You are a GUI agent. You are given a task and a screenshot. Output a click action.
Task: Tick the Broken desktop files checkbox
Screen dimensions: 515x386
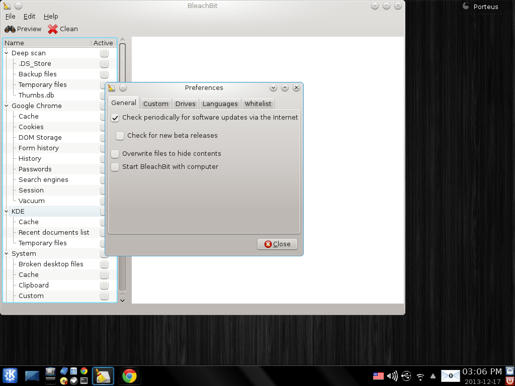(x=104, y=264)
